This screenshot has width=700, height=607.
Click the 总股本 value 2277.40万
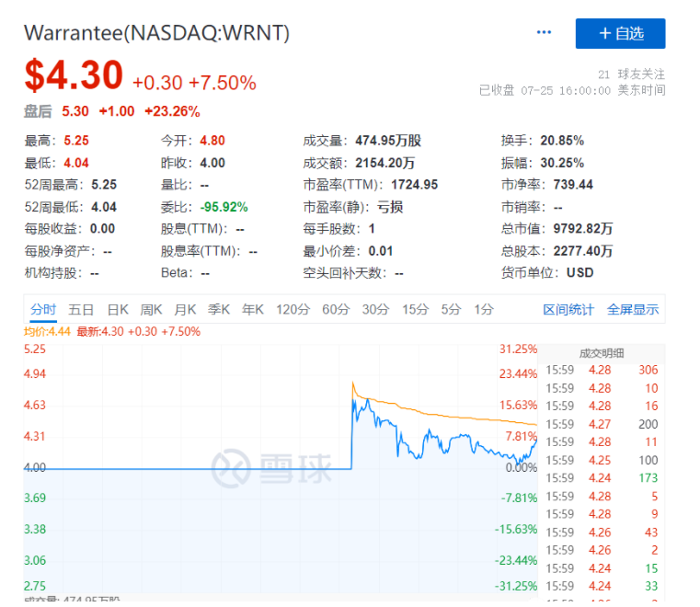[583, 251]
